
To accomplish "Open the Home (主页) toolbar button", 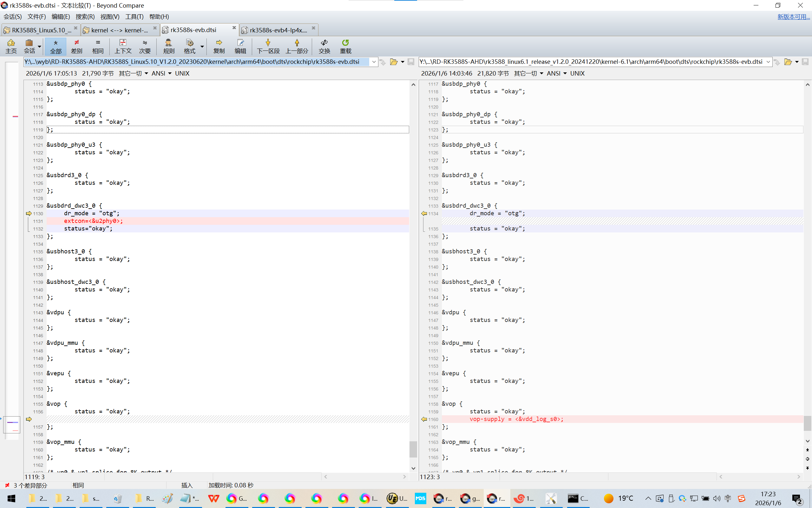I will pyautogui.click(x=11, y=46).
